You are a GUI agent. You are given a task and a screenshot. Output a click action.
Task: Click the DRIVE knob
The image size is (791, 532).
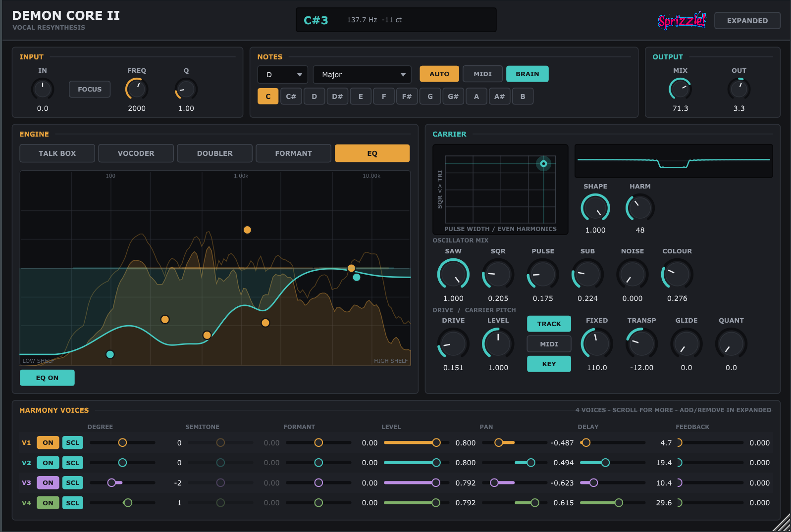click(x=453, y=343)
